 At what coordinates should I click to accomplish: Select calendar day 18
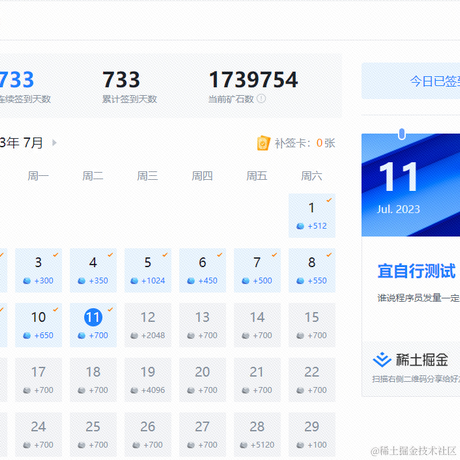coord(93,380)
